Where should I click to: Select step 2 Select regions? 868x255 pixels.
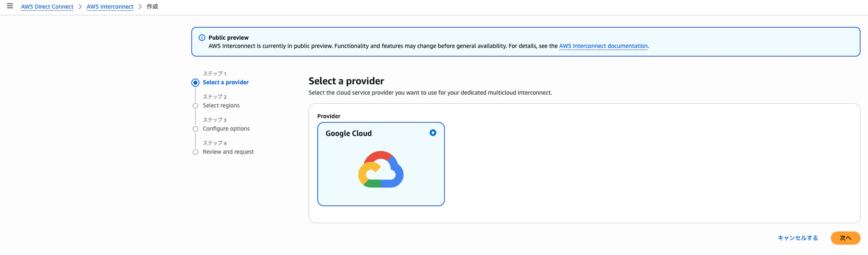click(x=221, y=105)
